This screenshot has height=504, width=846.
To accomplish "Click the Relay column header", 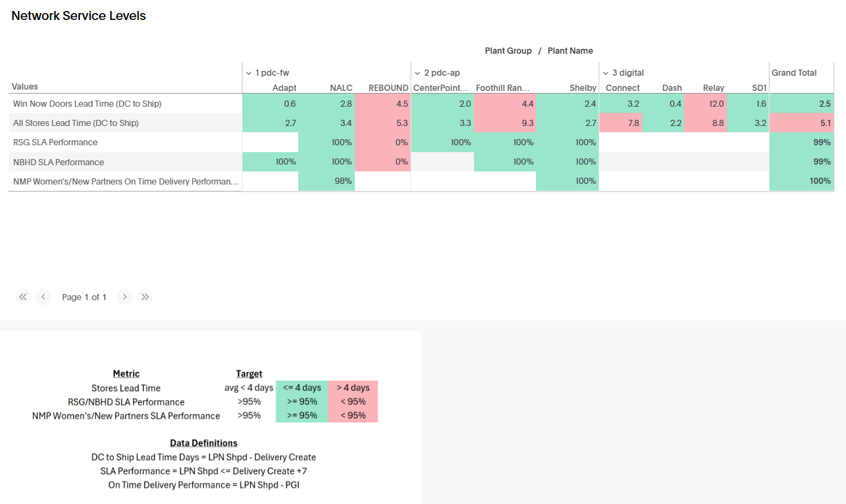I will point(713,88).
